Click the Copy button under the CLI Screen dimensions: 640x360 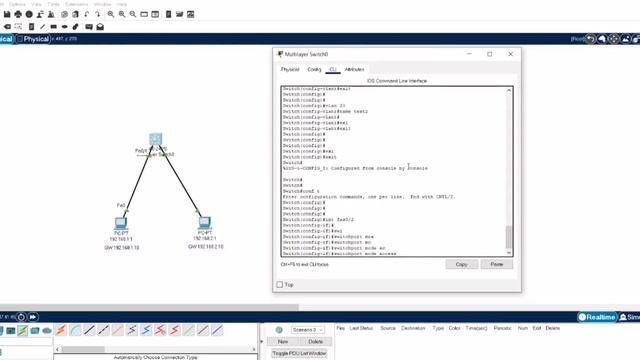(462, 264)
